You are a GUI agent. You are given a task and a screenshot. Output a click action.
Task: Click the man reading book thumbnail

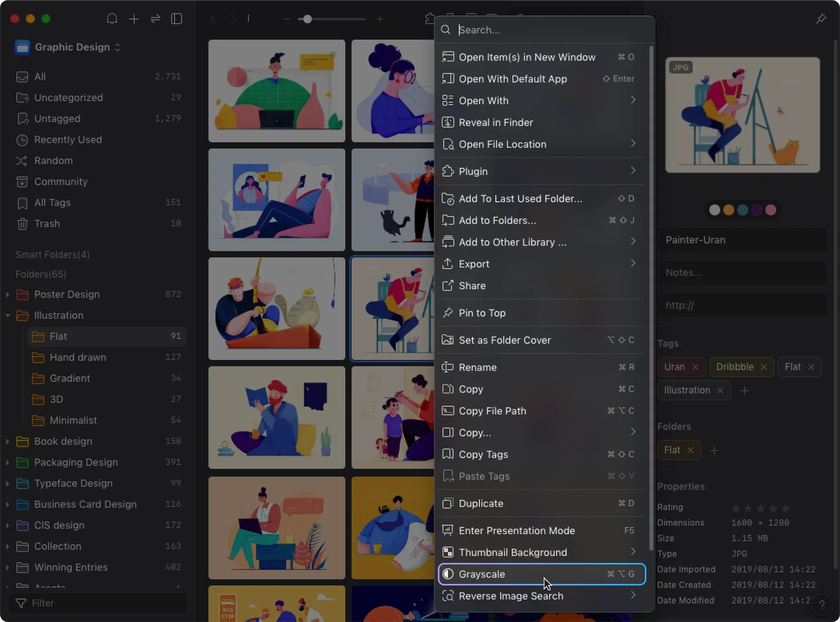click(276, 417)
